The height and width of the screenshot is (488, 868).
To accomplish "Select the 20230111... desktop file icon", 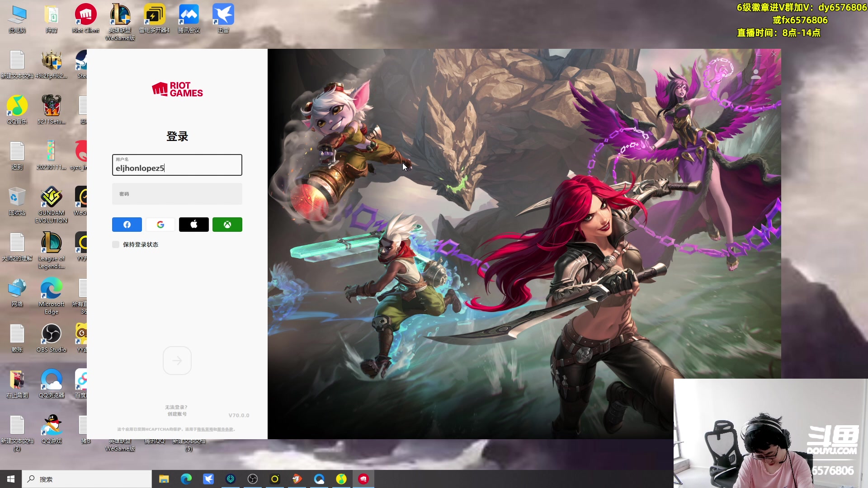I will point(52,155).
